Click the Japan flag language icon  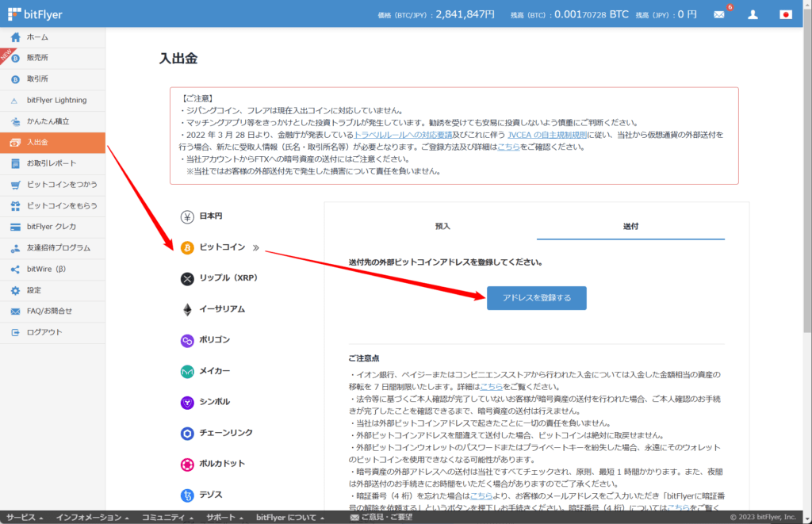coord(786,14)
